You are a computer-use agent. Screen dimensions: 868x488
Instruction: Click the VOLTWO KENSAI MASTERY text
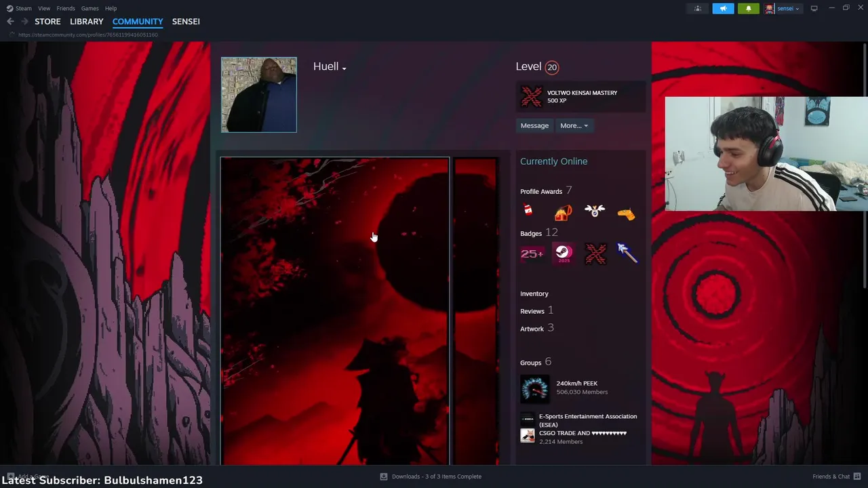pos(582,93)
